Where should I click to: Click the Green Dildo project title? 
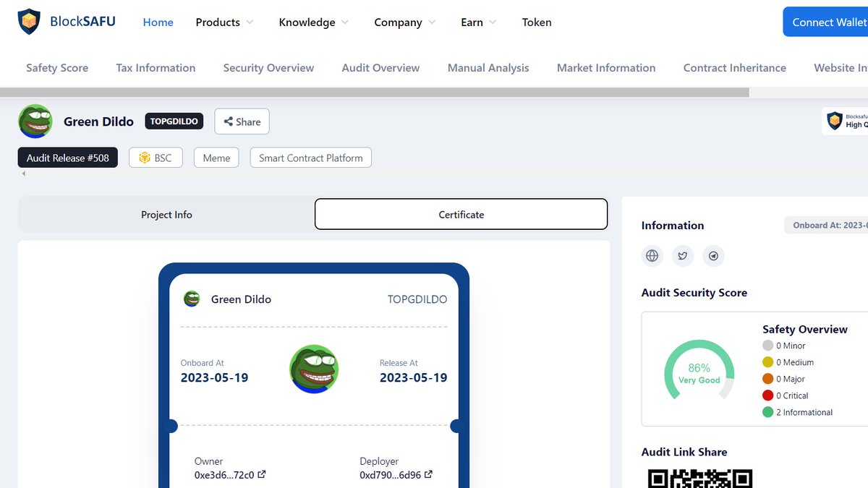[98, 121]
